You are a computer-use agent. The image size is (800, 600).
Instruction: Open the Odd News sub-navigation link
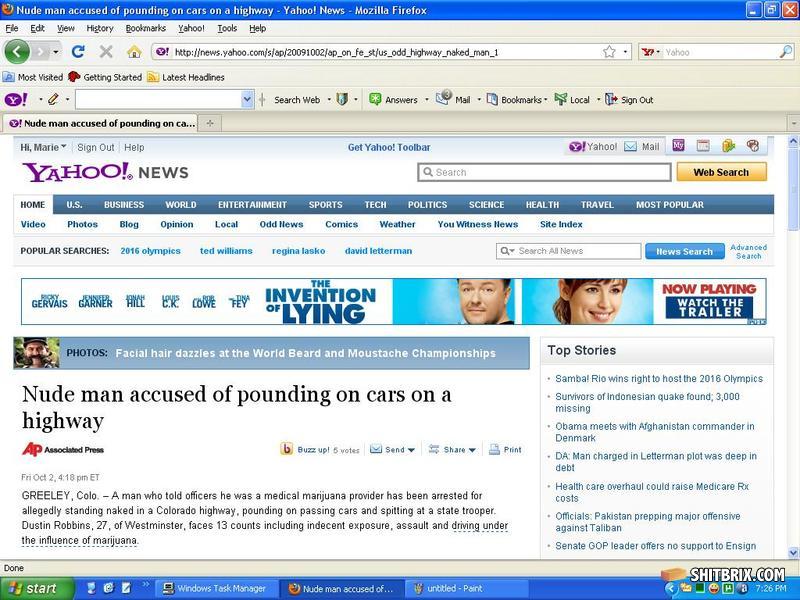click(281, 224)
